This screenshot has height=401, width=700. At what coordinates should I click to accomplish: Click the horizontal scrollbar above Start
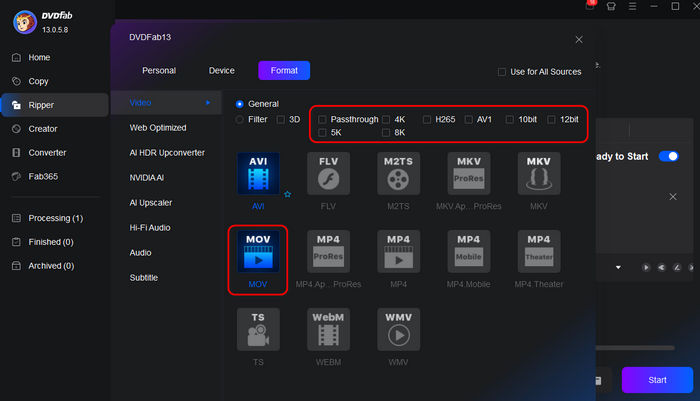click(635, 347)
